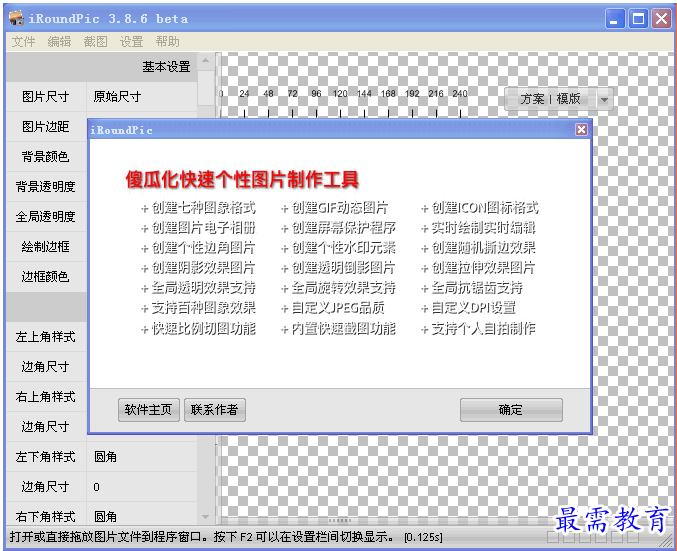
Task: Click ruler mark 120 on canvas
Action: pos(340,93)
